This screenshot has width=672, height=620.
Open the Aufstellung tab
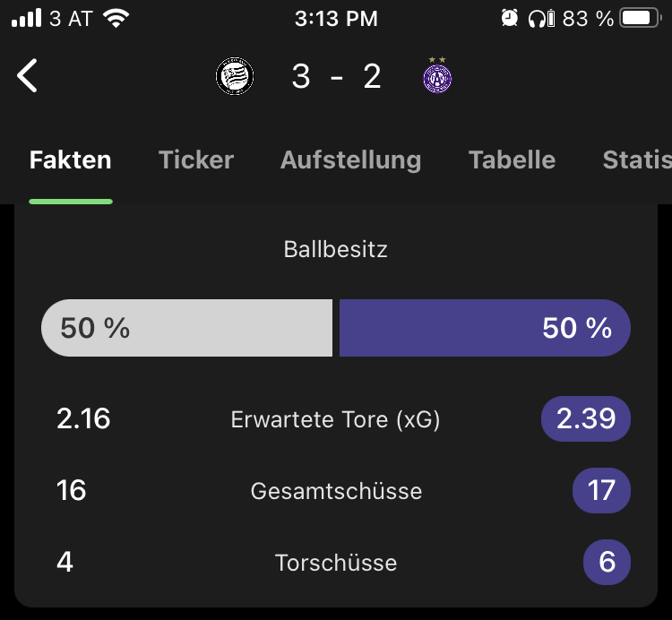tap(350, 161)
